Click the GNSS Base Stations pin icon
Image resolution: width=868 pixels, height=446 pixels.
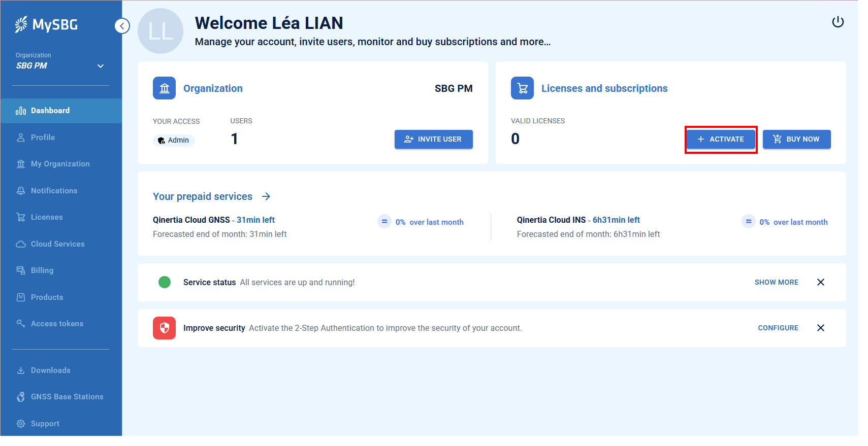21,397
